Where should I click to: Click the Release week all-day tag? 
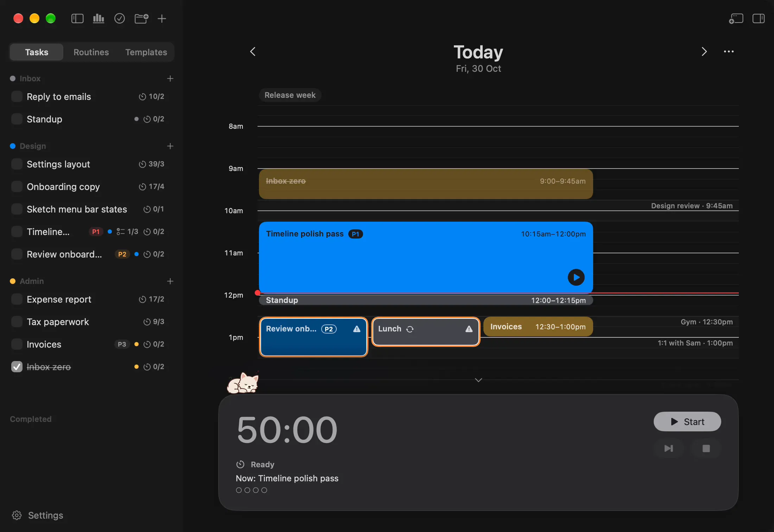click(290, 95)
